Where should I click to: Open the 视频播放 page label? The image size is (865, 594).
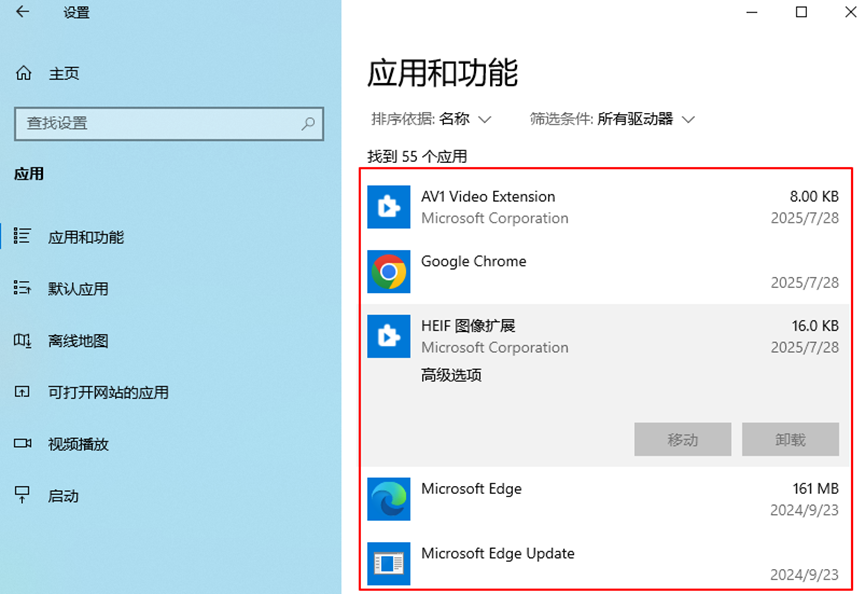pos(78,444)
